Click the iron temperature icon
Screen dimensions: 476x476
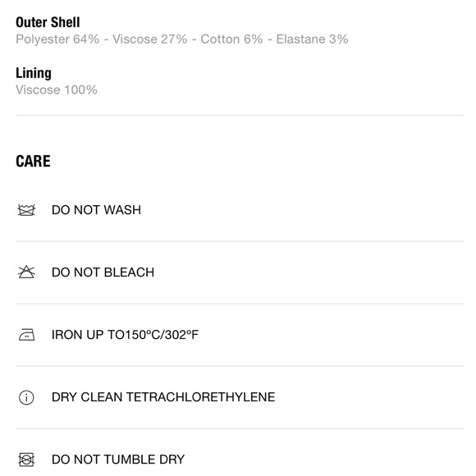[26, 335]
